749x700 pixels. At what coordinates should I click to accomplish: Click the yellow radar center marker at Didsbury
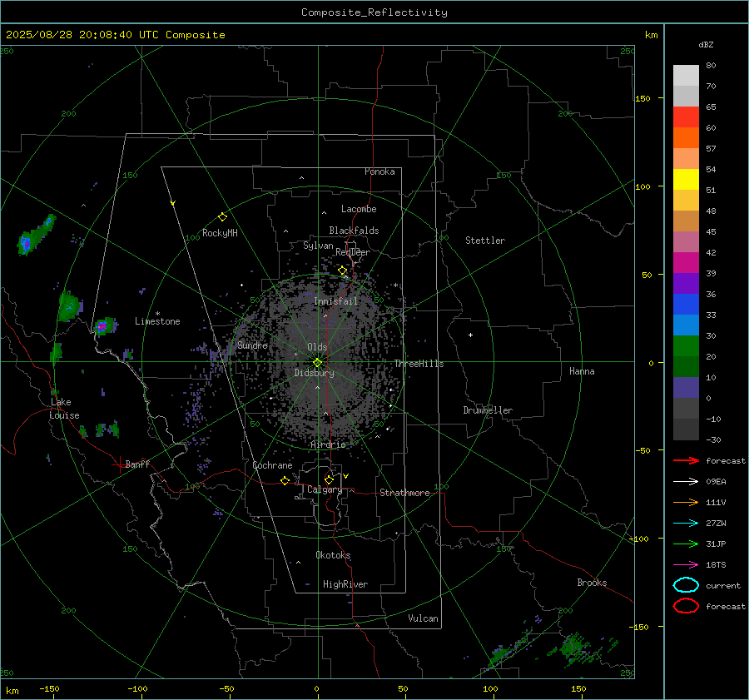(317, 362)
